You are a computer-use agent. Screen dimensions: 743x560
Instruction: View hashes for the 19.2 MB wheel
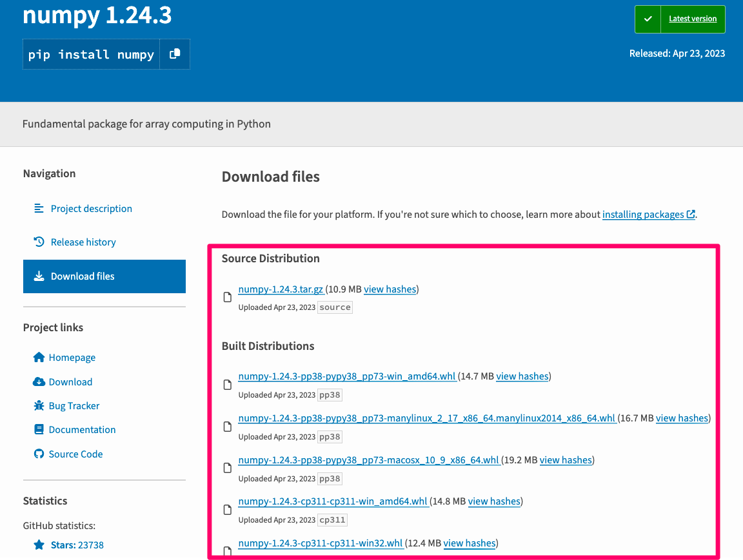566,460
